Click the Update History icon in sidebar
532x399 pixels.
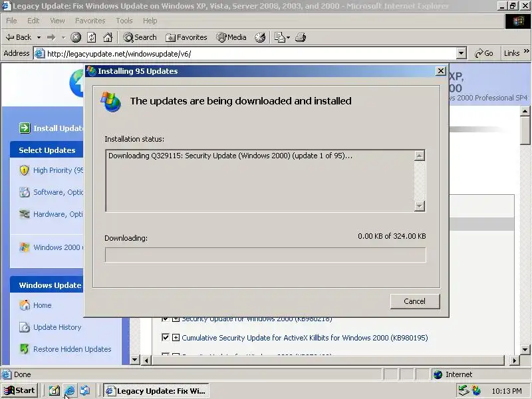coord(25,327)
